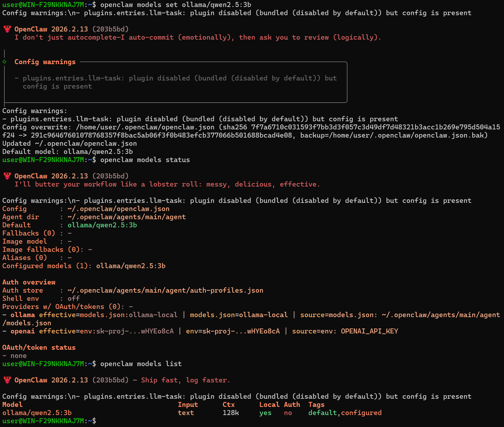Click the 'yes' value under the Local column
This screenshot has height=427, width=504.
pos(265,413)
